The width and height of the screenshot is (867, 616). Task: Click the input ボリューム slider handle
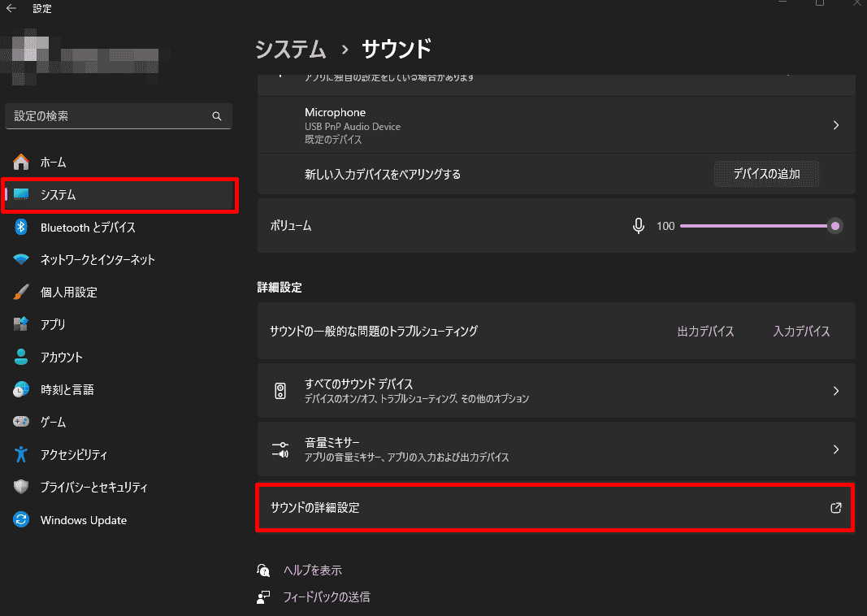(x=834, y=226)
